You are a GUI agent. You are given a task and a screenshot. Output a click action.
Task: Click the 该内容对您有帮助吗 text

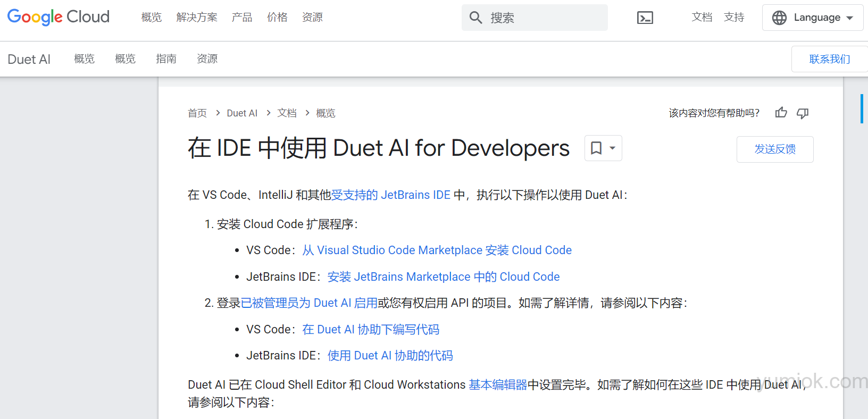[714, 113]
